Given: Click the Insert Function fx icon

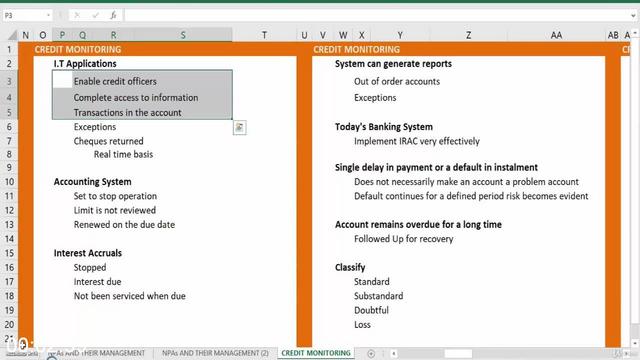Looking at the screenshot, I should coord(113,16).
